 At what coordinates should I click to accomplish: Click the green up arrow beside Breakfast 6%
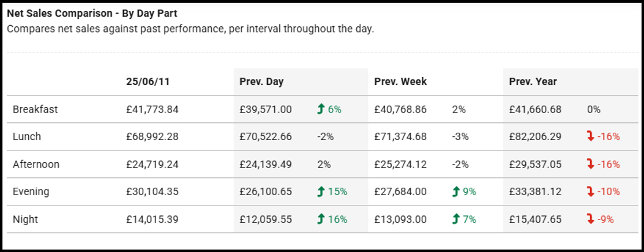[320, 109]
